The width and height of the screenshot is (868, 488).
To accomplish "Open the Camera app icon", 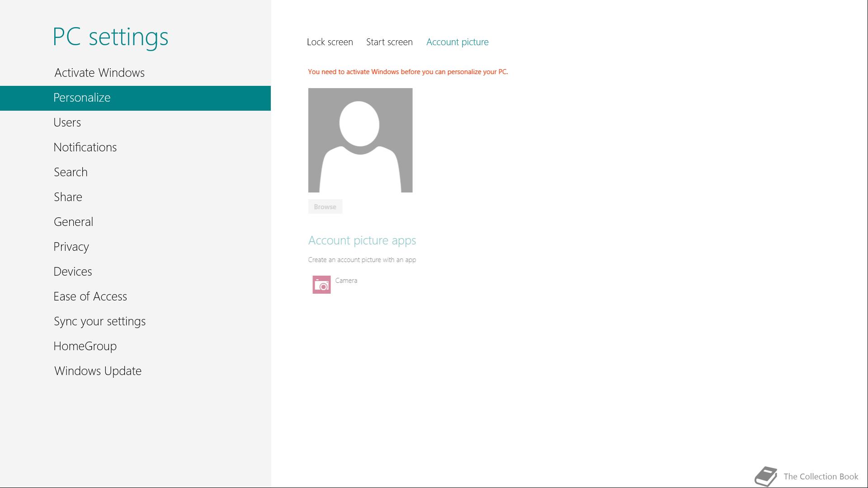I will click(321, 285).
